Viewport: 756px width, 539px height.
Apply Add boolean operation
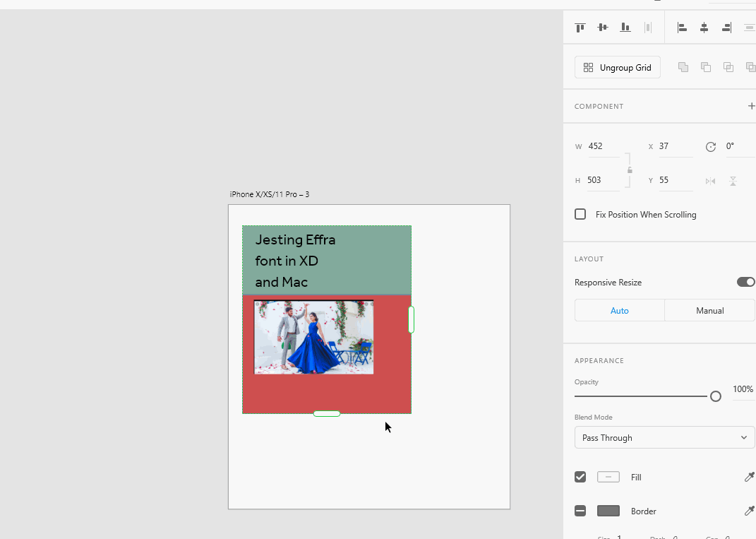point(683,67)
